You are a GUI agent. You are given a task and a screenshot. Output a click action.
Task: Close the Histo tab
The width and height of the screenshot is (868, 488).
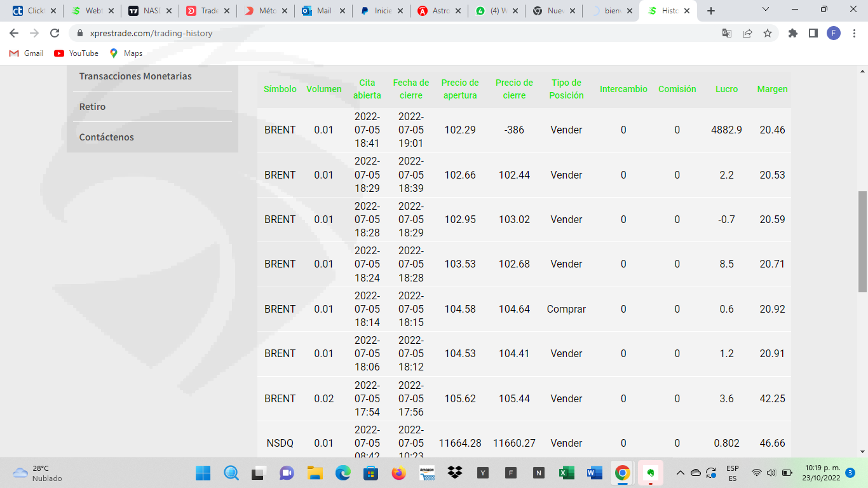(x=687, y=11)
